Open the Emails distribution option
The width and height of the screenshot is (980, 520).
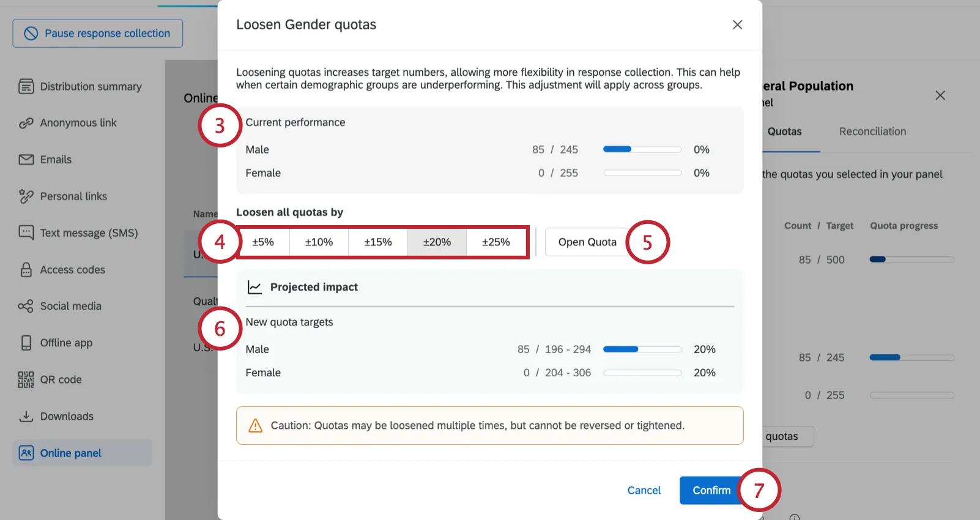[x=56, y=159]
